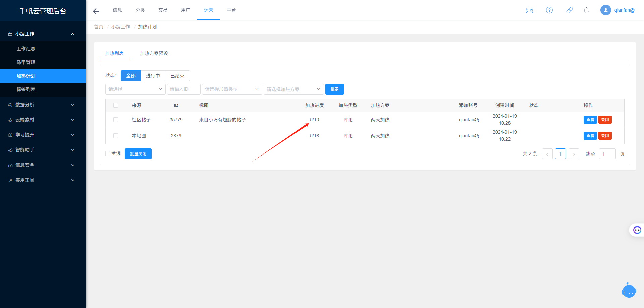Click the 批量关闭 button
This screenshot has height=308, width=644.
pos(138,154)
